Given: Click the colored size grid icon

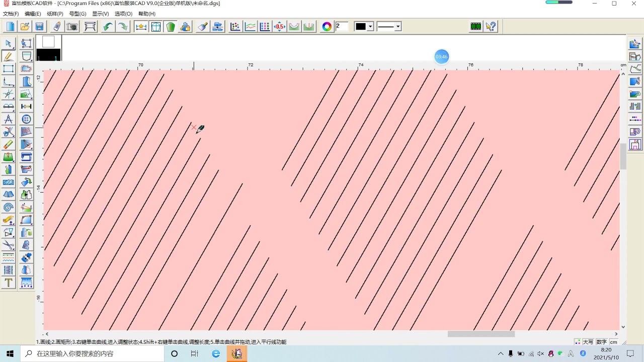Looking at the screenshot, I should coord(265,27).
